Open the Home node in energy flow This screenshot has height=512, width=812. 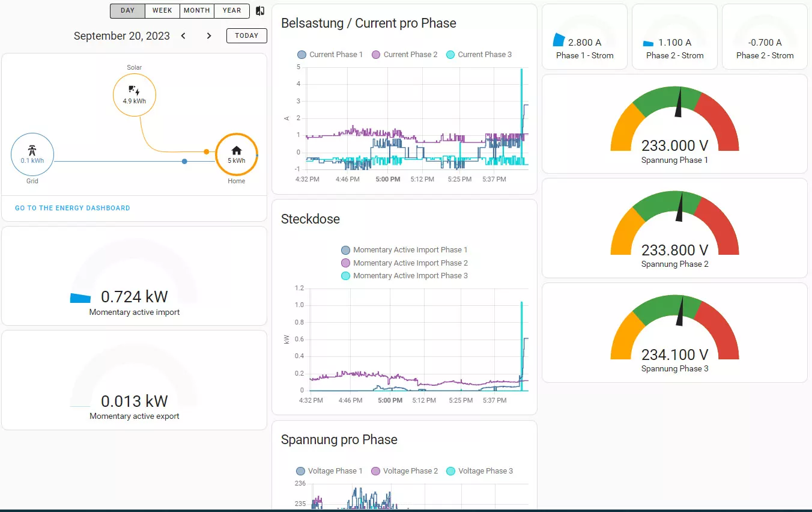(x=237, y=154)
